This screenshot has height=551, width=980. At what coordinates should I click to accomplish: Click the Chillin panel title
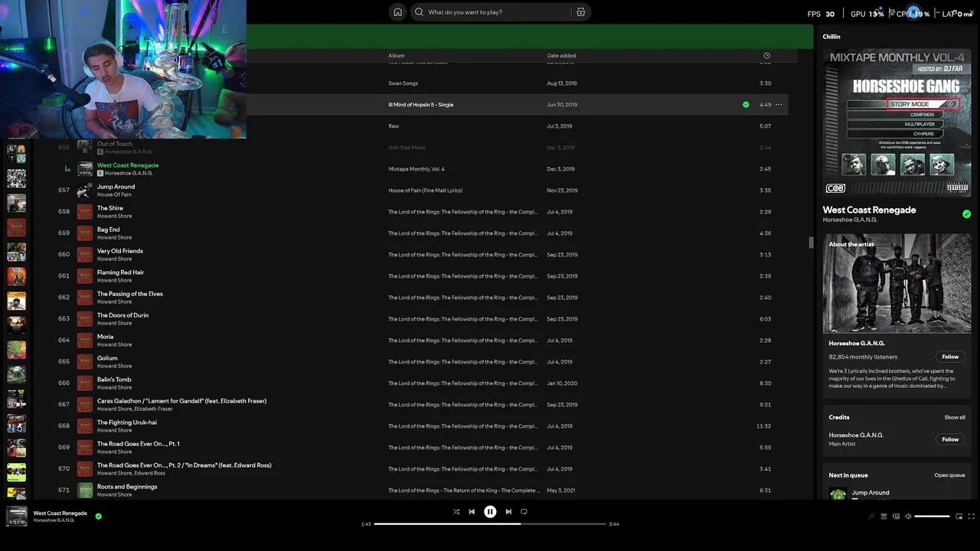(831, 37)
